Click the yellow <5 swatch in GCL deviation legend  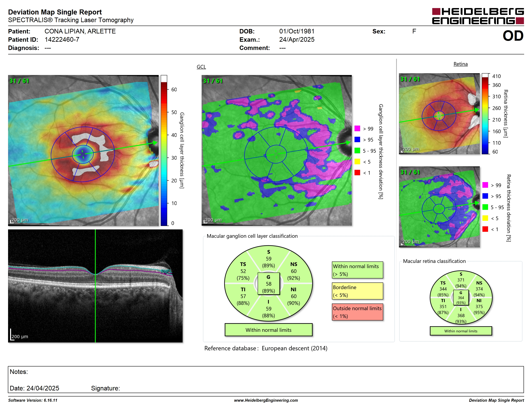[357, 161]
